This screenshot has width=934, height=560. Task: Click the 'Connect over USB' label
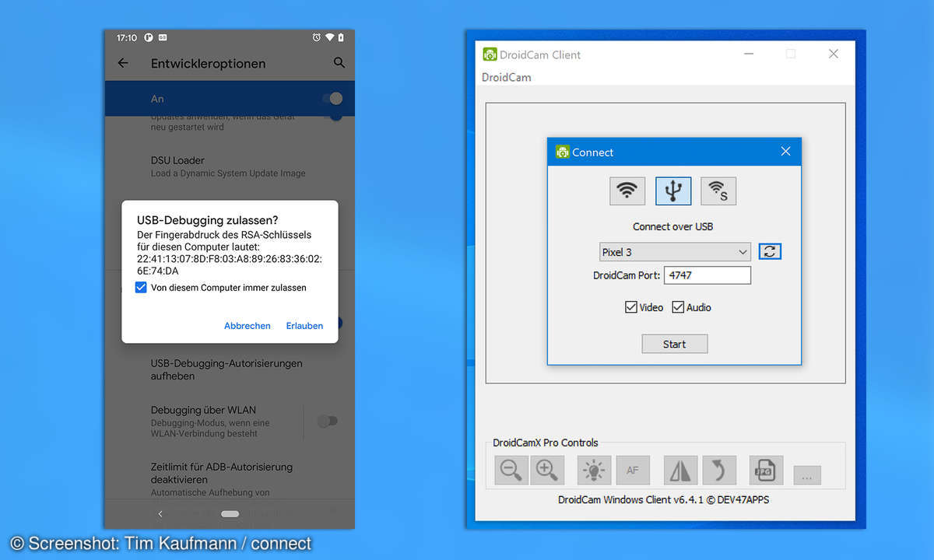tap(673, 226)
